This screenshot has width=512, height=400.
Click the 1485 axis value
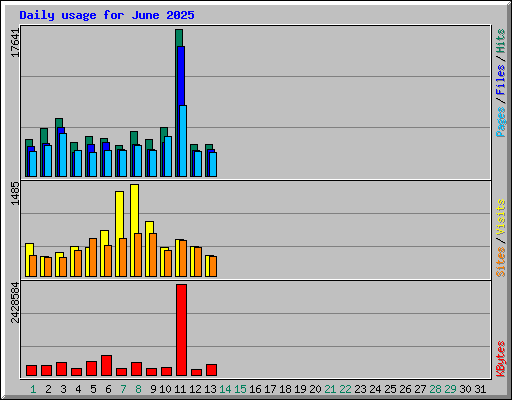(15, 193)
